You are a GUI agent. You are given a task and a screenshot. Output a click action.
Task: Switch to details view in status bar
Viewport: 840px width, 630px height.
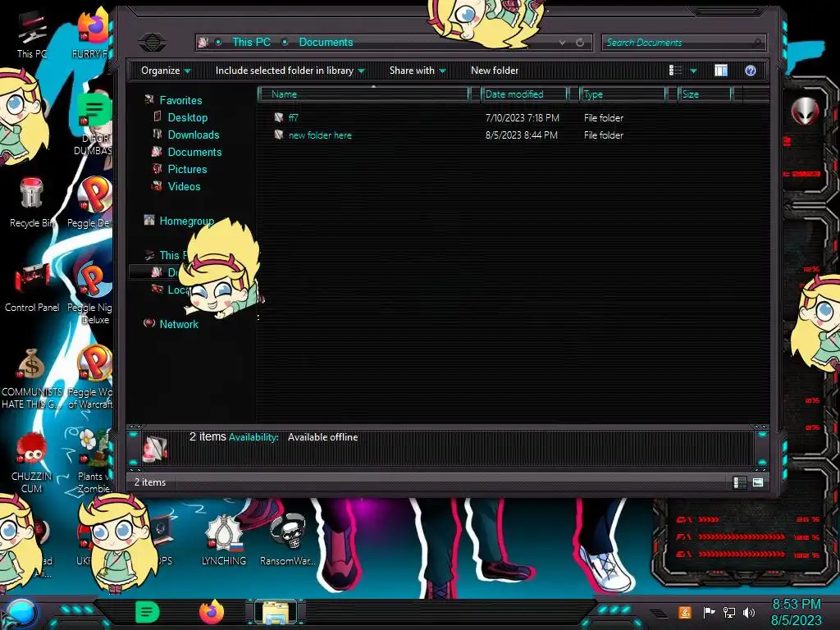point(739,482)
